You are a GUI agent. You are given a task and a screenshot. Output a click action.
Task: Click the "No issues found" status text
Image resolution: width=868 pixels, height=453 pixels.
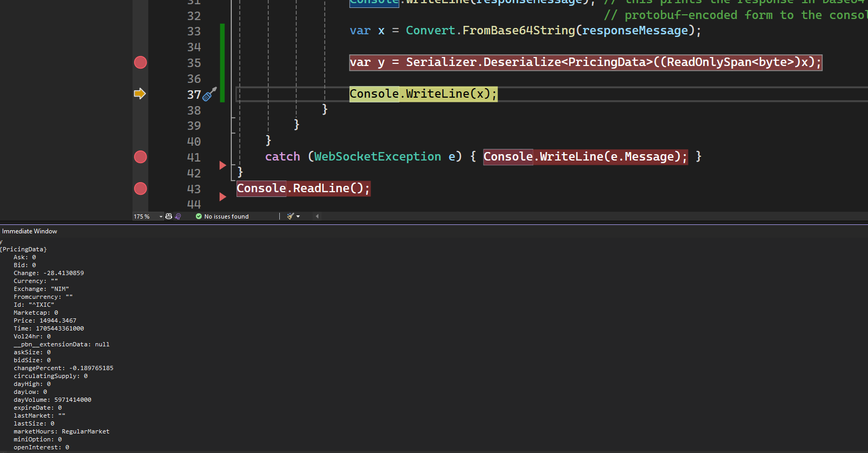click(x=226, y=216)
